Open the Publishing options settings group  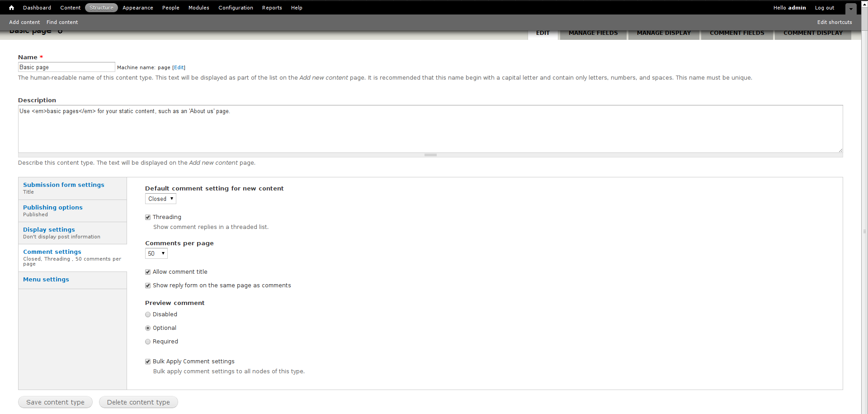click(53, 207)
